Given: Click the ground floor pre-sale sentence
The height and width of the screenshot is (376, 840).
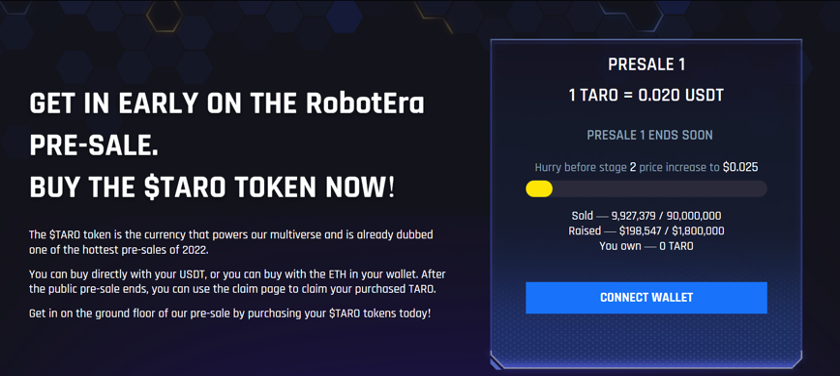Looking at the screenshot, I should pyautogui.click(x=230, y=313).
